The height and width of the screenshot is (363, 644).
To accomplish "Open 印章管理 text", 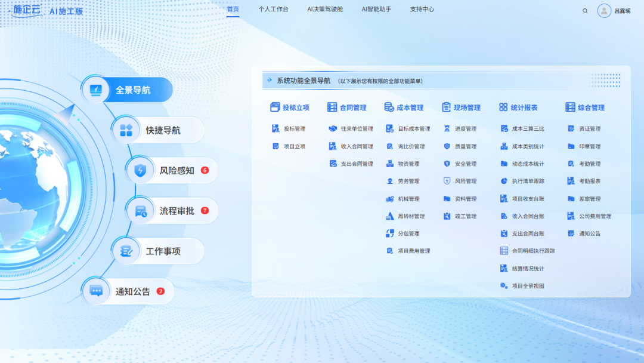I will (590, 146).
